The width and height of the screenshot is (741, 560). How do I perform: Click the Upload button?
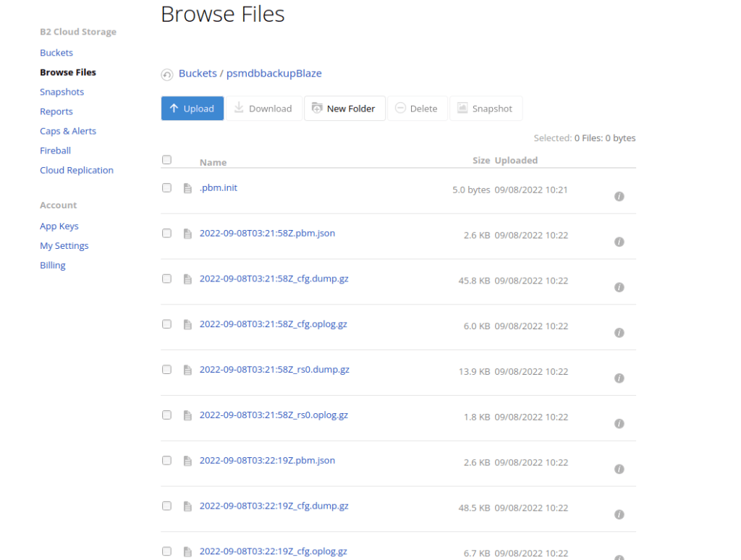[192, 109]
